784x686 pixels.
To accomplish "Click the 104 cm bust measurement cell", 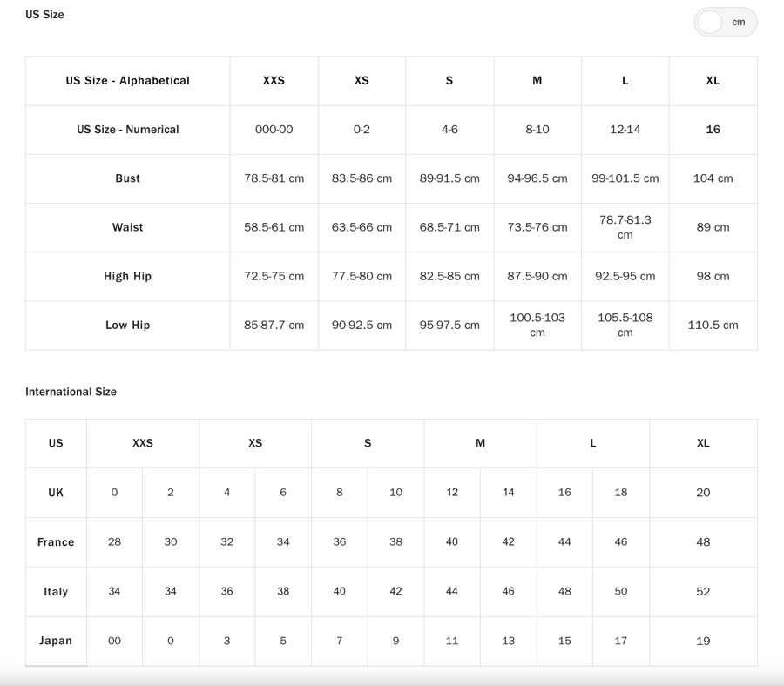I will click(713, 178).
